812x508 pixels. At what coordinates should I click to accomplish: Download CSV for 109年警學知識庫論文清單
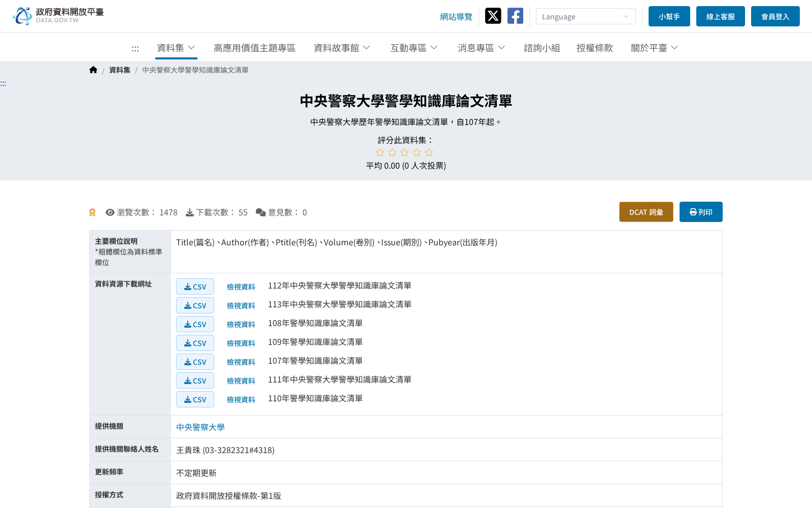[x=195, y=343]
